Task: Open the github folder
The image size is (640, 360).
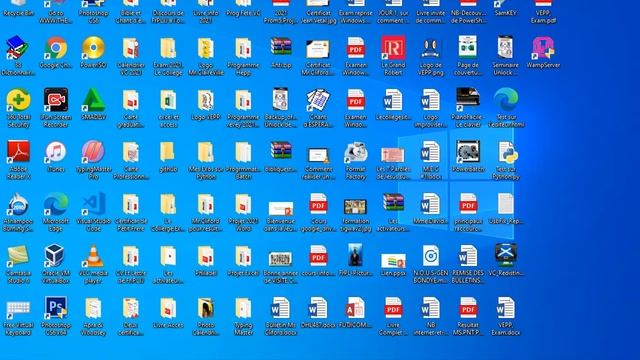Action: 168,152
